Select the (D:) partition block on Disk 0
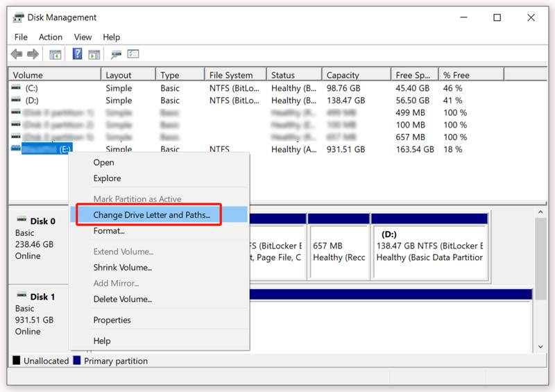The width and height of the screenshot is (555, 392). 429,251
